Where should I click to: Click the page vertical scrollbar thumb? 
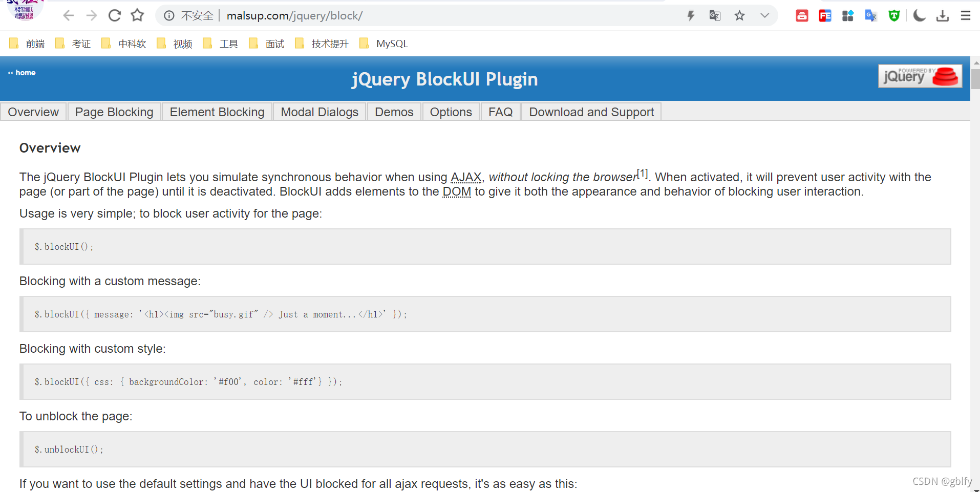coord(975,79)
